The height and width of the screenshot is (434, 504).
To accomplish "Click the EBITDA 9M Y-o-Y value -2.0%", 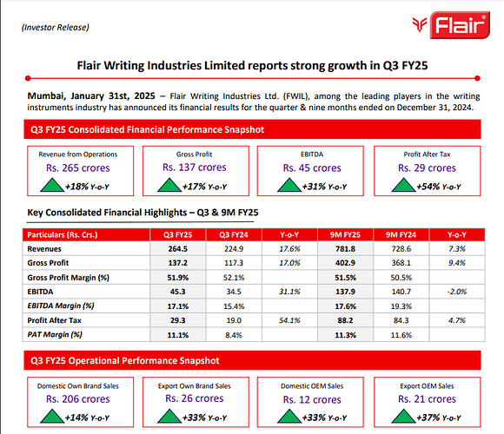I will 457,292.
